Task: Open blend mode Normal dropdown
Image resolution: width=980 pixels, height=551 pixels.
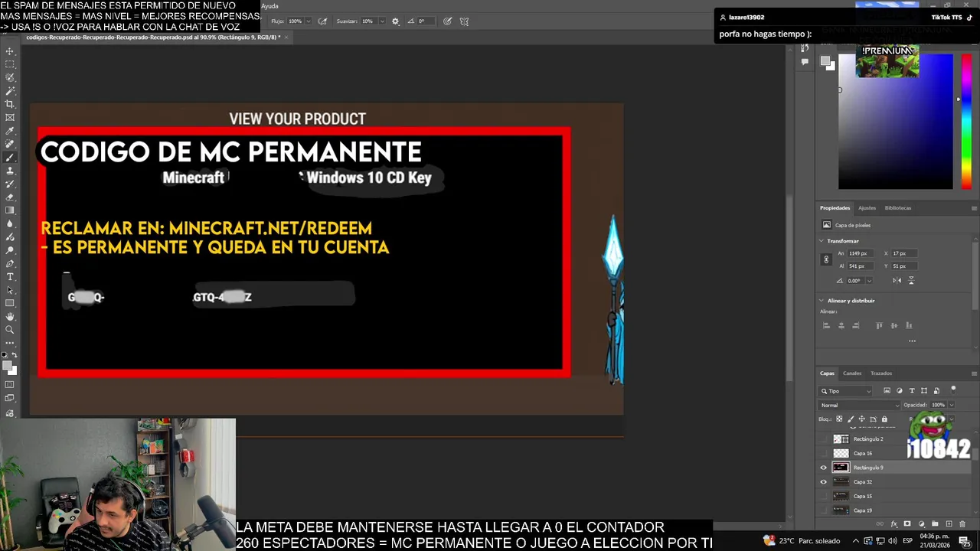Action: coord(859,405)
